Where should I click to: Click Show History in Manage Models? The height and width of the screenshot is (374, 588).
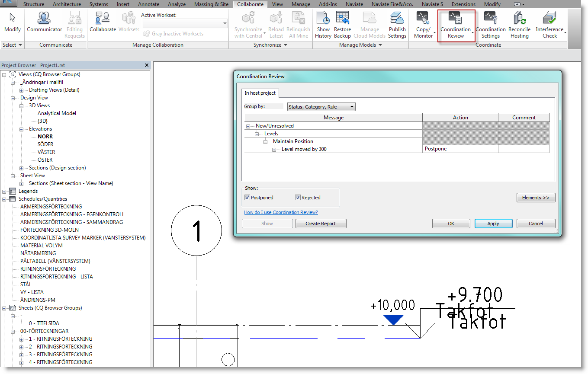(x=323, y=24)
